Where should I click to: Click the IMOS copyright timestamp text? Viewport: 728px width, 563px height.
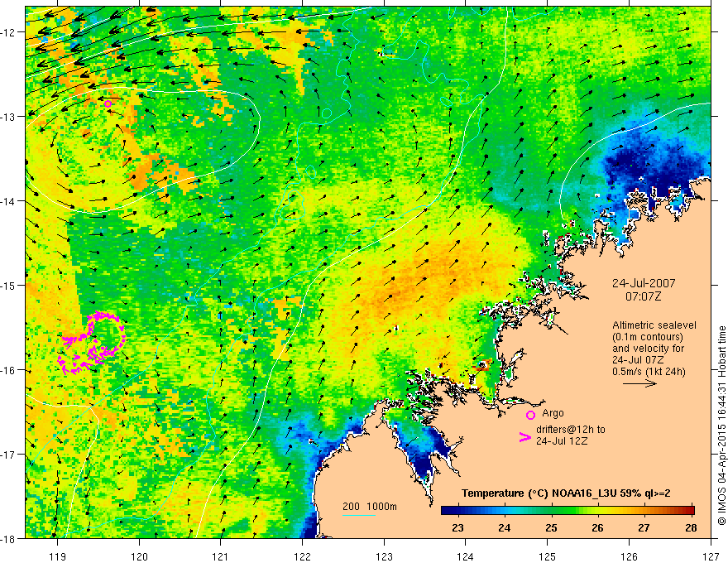click(x=721, y=426)
